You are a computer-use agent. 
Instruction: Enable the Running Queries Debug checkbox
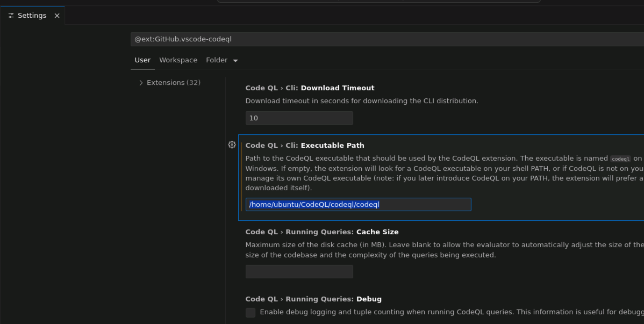pos(251,313)
